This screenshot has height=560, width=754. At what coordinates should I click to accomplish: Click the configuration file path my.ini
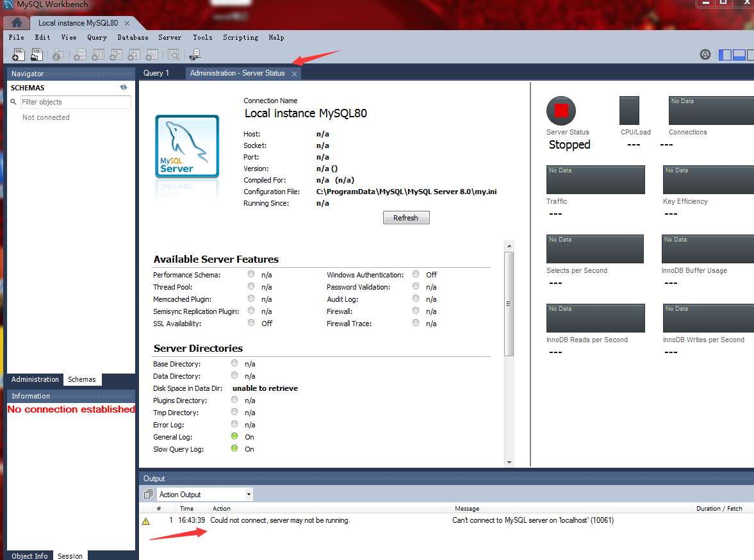(406, 192)
